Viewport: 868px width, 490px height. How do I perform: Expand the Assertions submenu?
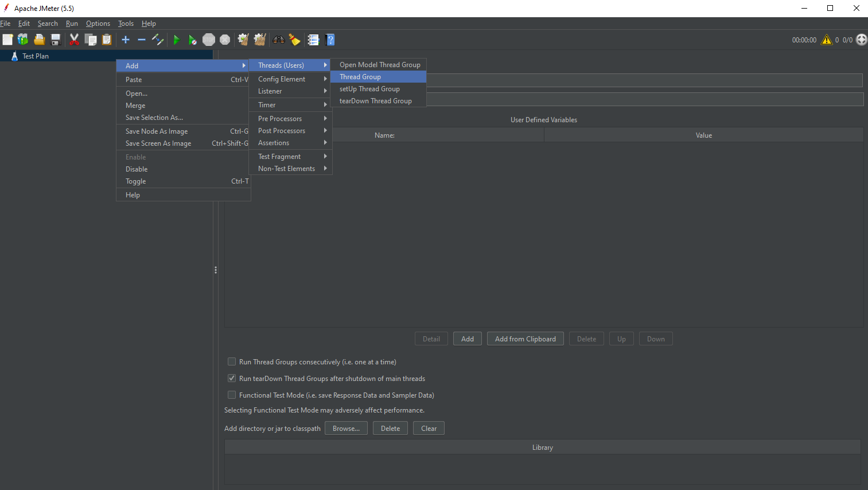pos(290,143)
